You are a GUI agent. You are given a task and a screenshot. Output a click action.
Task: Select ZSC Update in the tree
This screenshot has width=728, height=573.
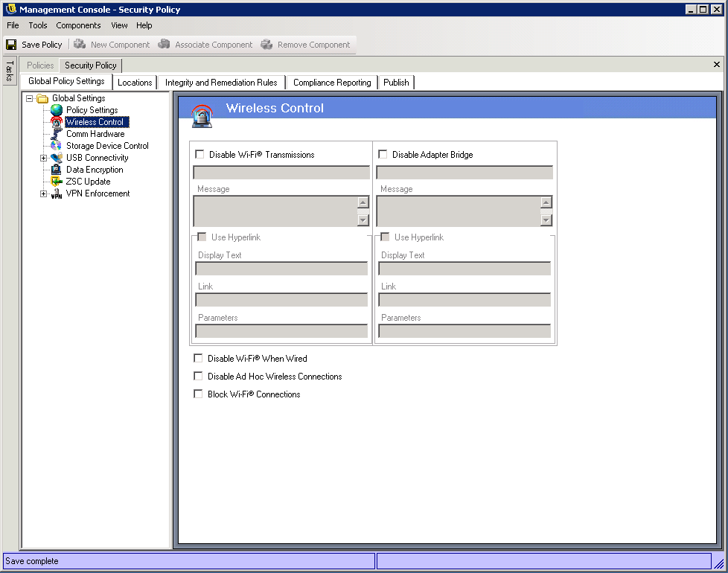[x=89, y=182]
